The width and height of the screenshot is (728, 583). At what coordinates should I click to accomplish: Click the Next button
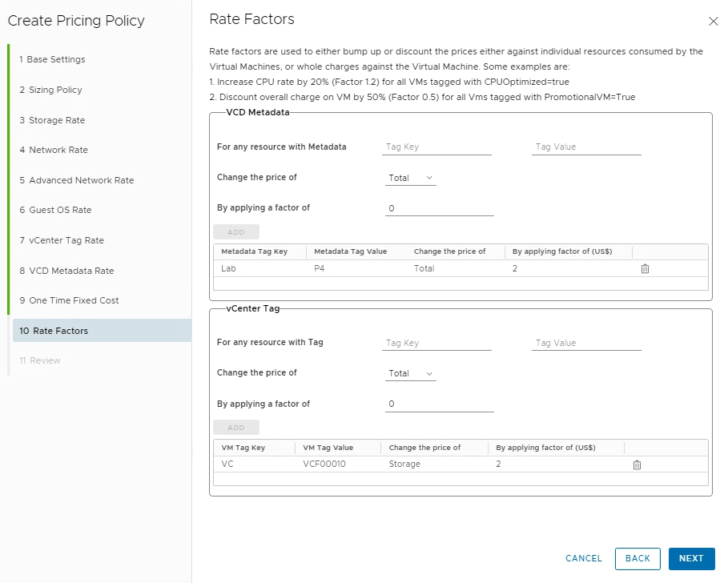click(690, 559)
